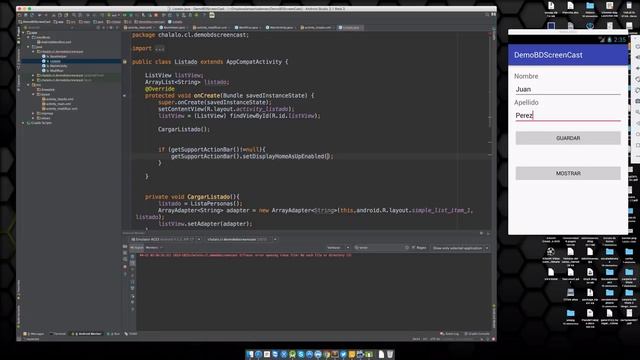
Task: Click the DemoBDScreenCast breadcrumb in navigation bar
Action: (x=34, y=22)
